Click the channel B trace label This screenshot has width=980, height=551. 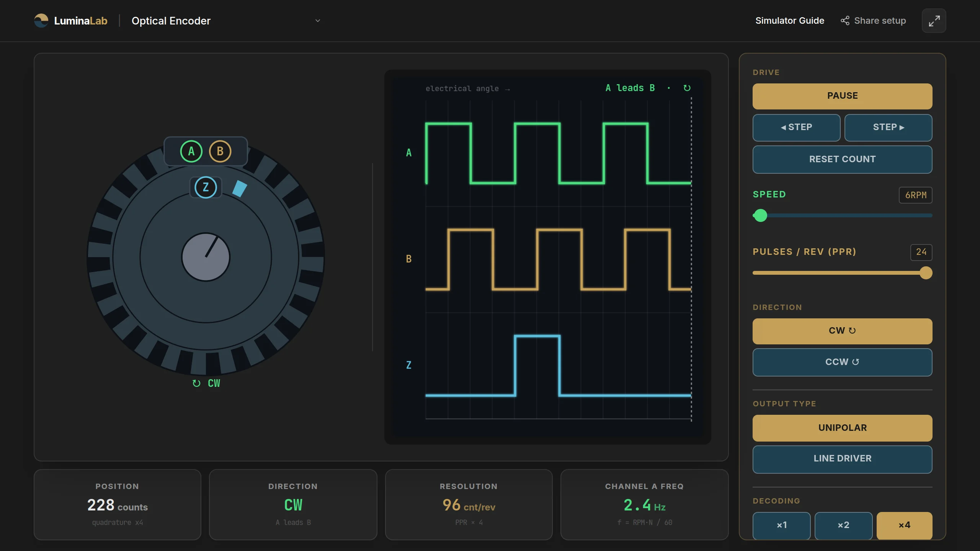click(x=408, y=259)
